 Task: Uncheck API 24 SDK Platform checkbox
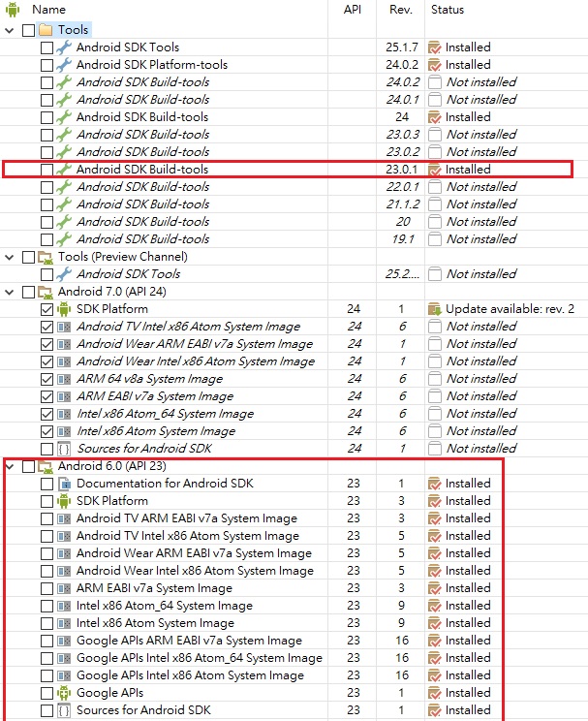point(46,309)
